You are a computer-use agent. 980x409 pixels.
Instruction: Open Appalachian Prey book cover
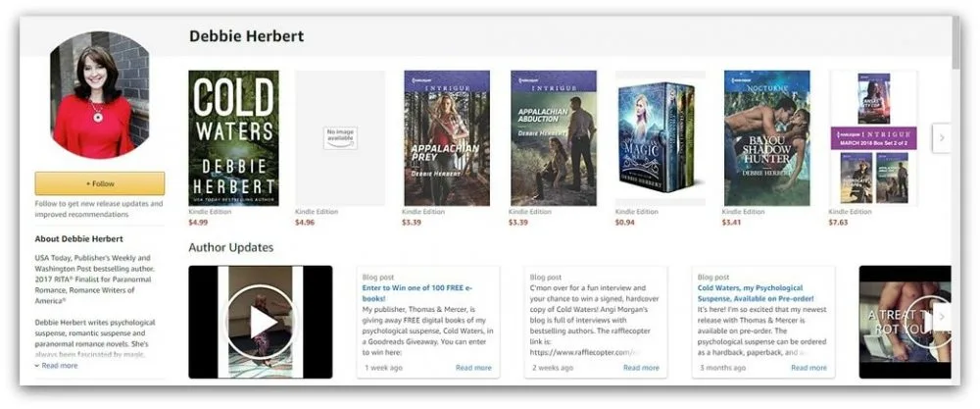tap(447, 137)
